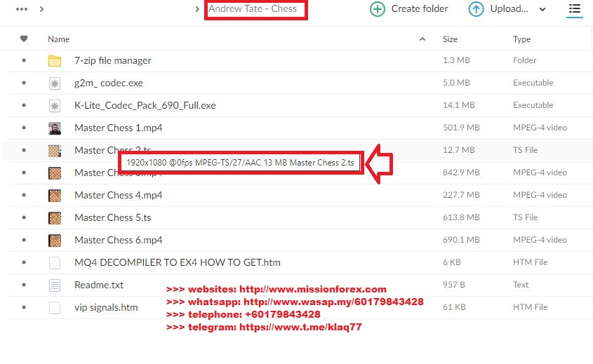Open the three-dots breadcrumb menu

[x=22, y=9]
